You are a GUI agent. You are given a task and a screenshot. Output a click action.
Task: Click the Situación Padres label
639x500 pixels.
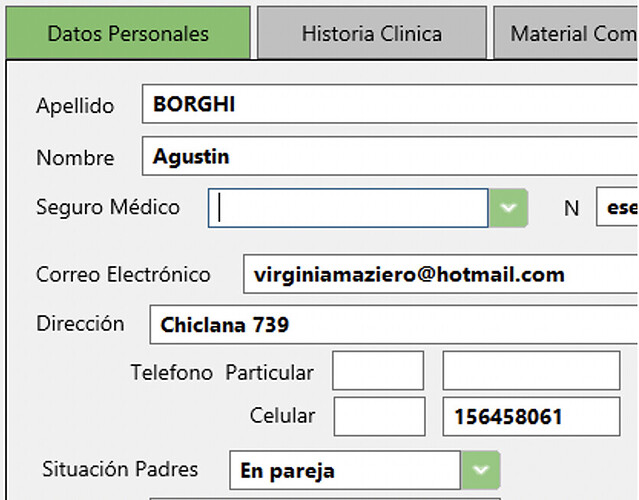120,469
